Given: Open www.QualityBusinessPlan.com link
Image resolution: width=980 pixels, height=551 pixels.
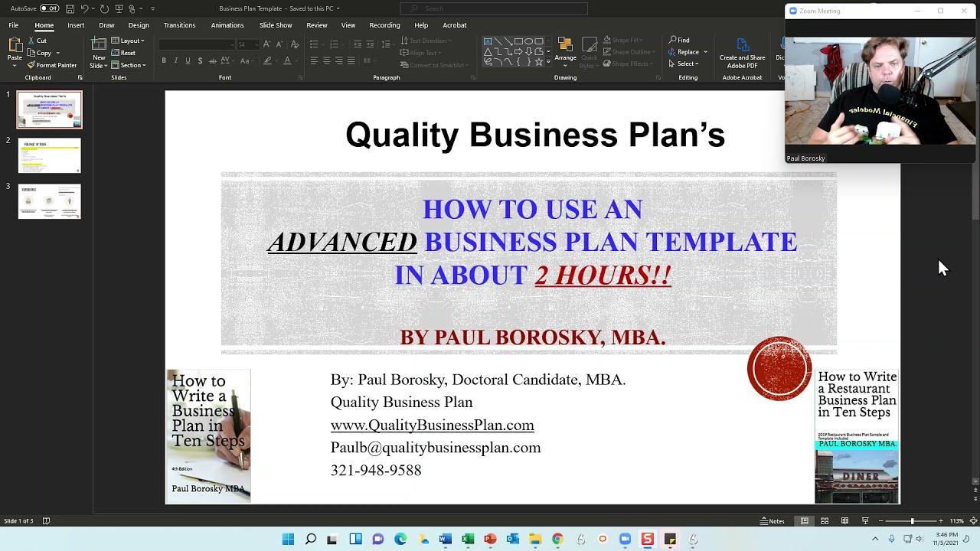Looking at the screenshot, I should (433, 425).
